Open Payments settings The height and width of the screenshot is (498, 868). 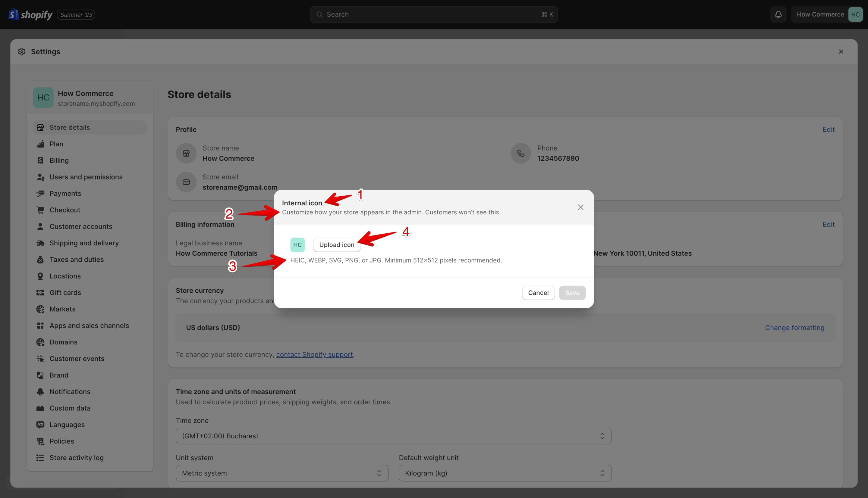[90, 194]
